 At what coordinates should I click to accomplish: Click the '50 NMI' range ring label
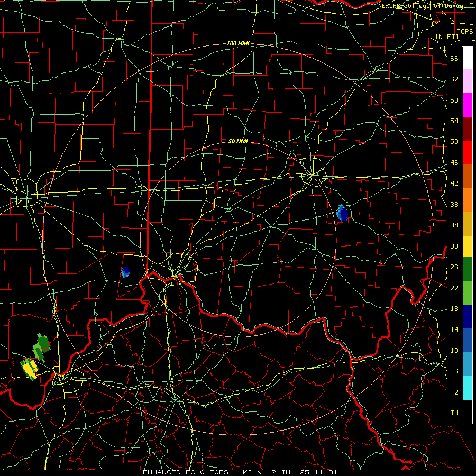[x=238, y=141]
